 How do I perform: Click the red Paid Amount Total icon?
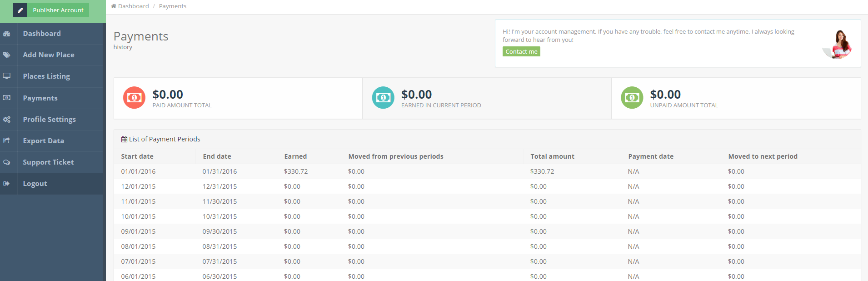point(134,98)
